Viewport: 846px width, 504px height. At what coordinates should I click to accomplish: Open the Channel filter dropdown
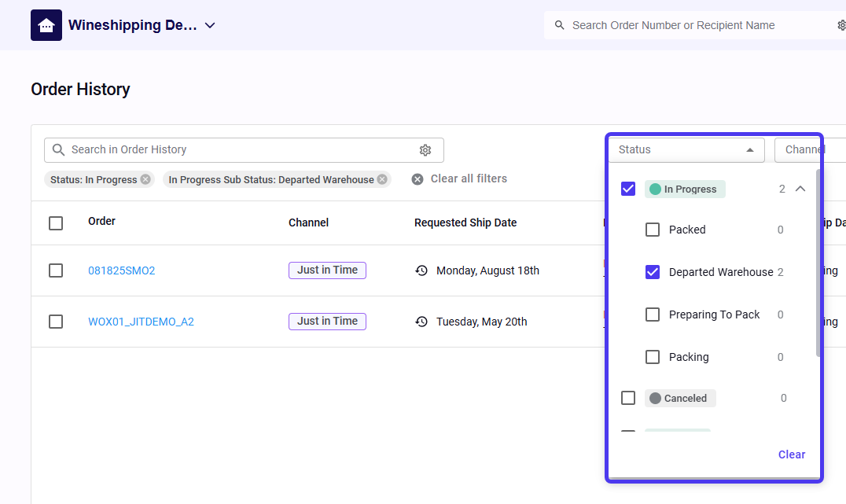tap(810, 149)
